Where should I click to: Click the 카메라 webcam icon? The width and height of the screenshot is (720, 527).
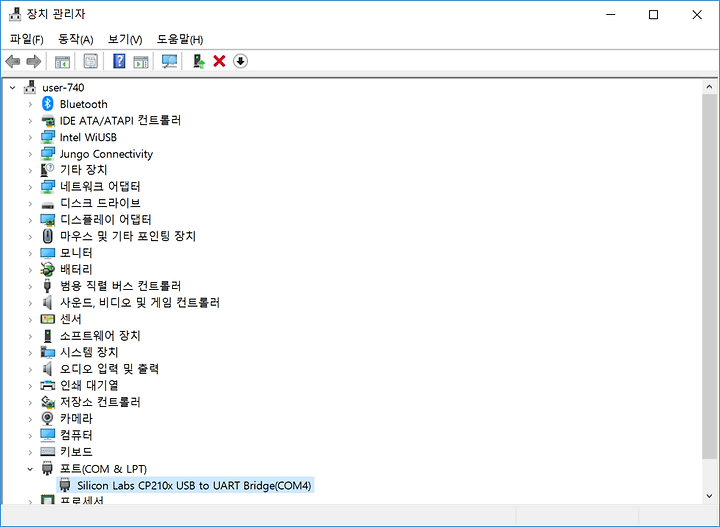pos(47,418)
